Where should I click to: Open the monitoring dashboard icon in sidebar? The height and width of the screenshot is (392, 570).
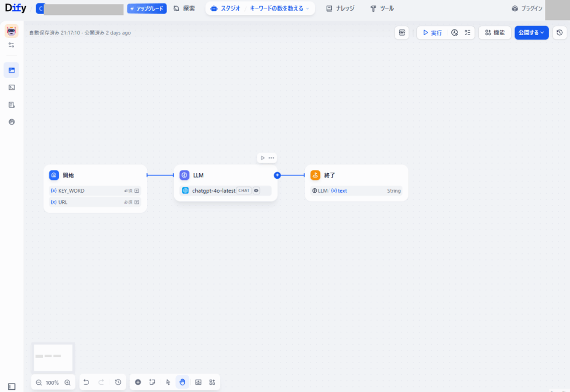tap(11, 121)
